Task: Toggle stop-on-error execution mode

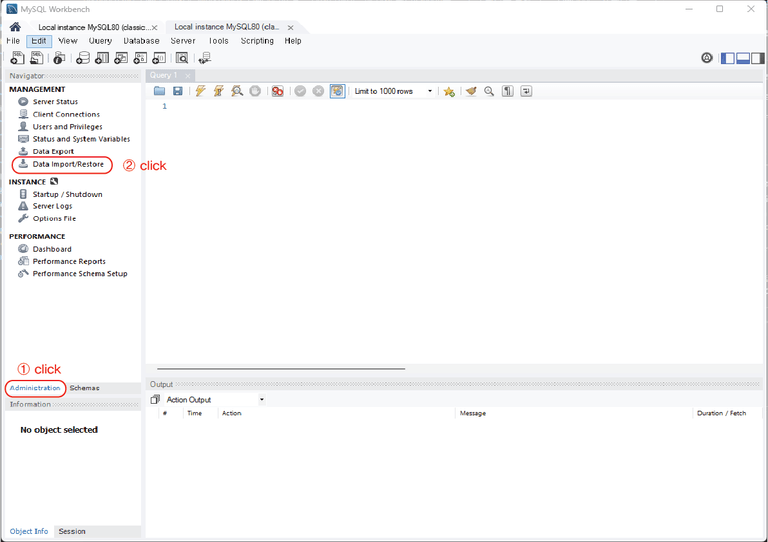Action: [278, 91]
